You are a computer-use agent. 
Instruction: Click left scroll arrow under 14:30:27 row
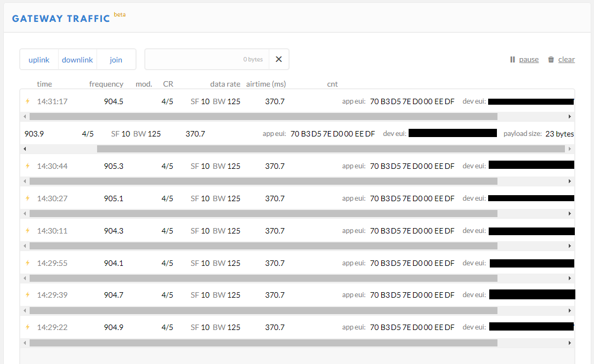(25, 214)
